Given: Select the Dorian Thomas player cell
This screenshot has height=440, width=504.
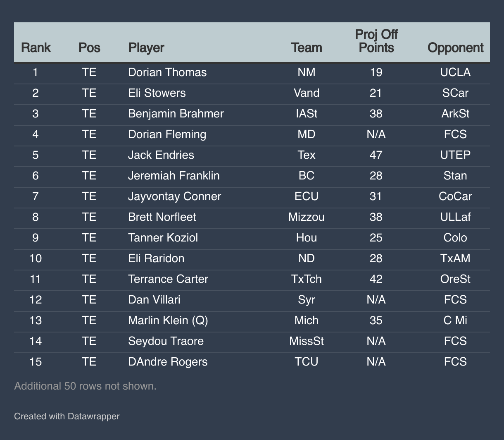Looking at the screenshot, I should tap(167, 72).
